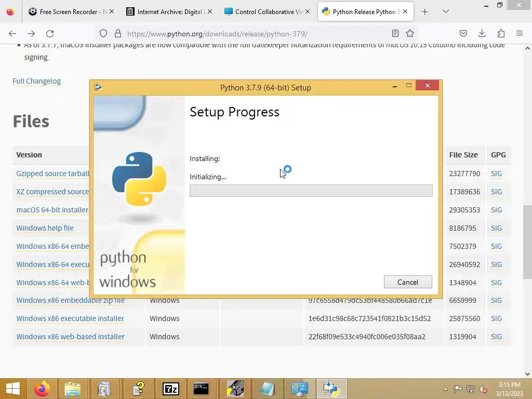Switch to Internet Archive tab

pos(169,12)
